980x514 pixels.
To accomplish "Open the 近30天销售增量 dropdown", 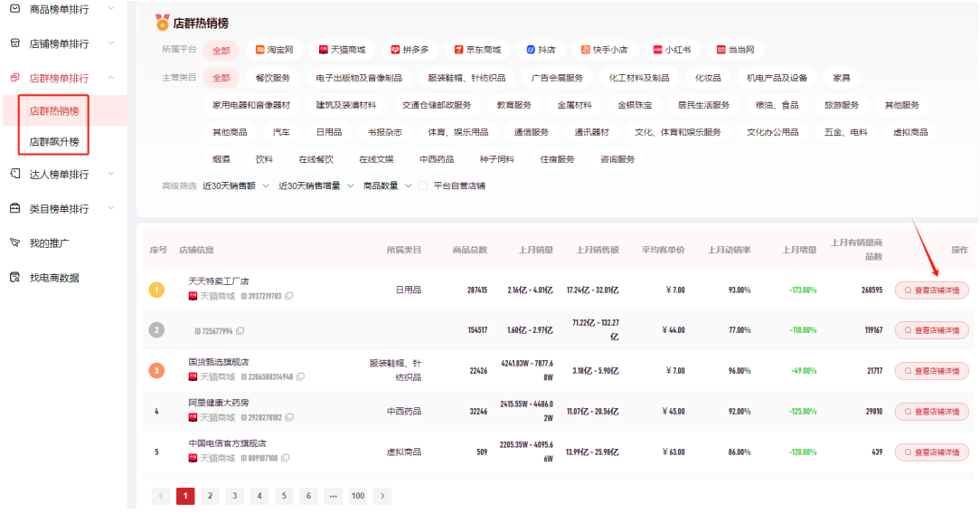I will [316, 186].
